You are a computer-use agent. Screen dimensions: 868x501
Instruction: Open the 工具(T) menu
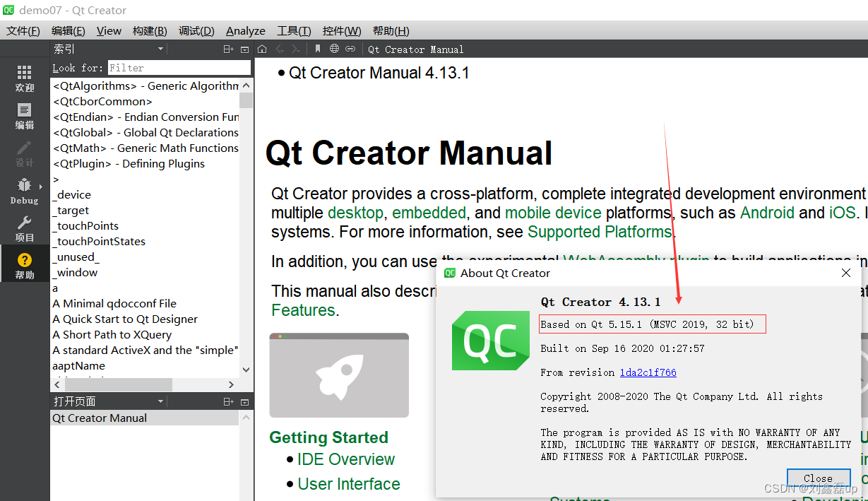[294, 30]
